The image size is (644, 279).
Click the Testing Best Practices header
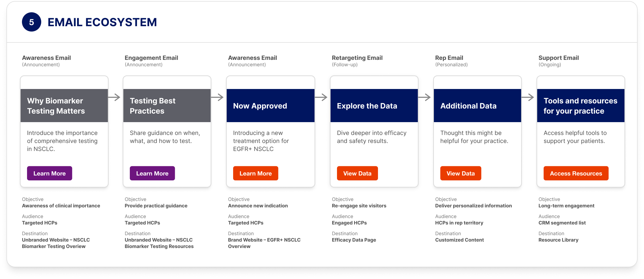167,106
